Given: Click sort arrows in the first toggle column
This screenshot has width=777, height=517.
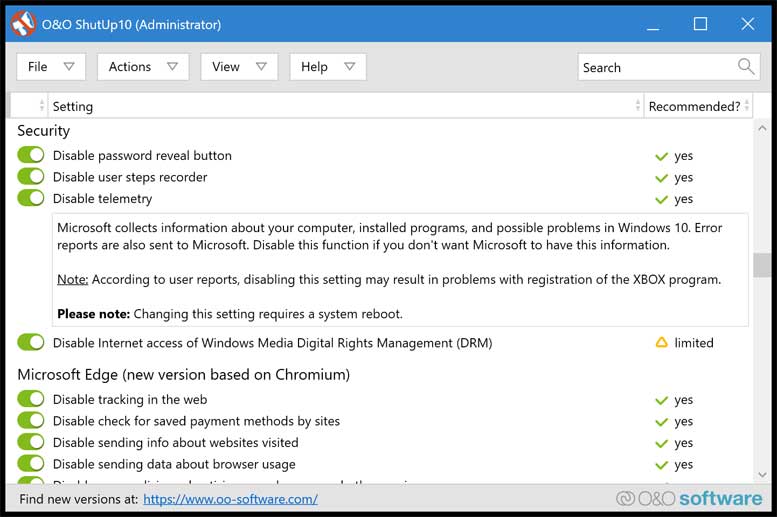Looking at the screenshot, I should (x=42, y=106).
